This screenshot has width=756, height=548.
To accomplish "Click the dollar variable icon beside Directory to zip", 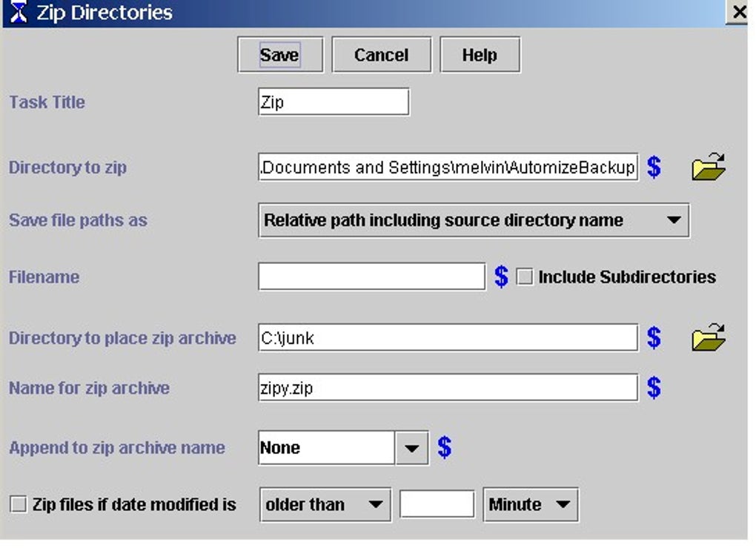I will pyautogui.click(x=653, y=167).
